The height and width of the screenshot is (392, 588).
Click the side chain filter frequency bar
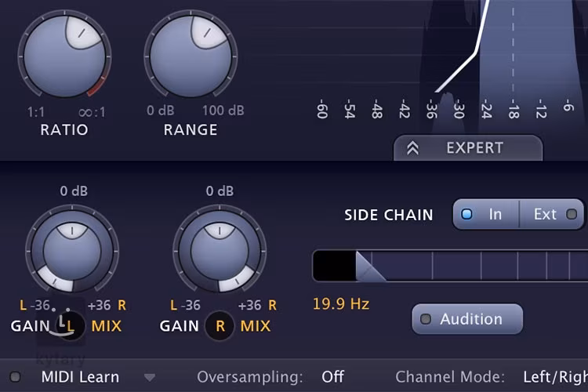pyautogui.click(x=470, y=267)
